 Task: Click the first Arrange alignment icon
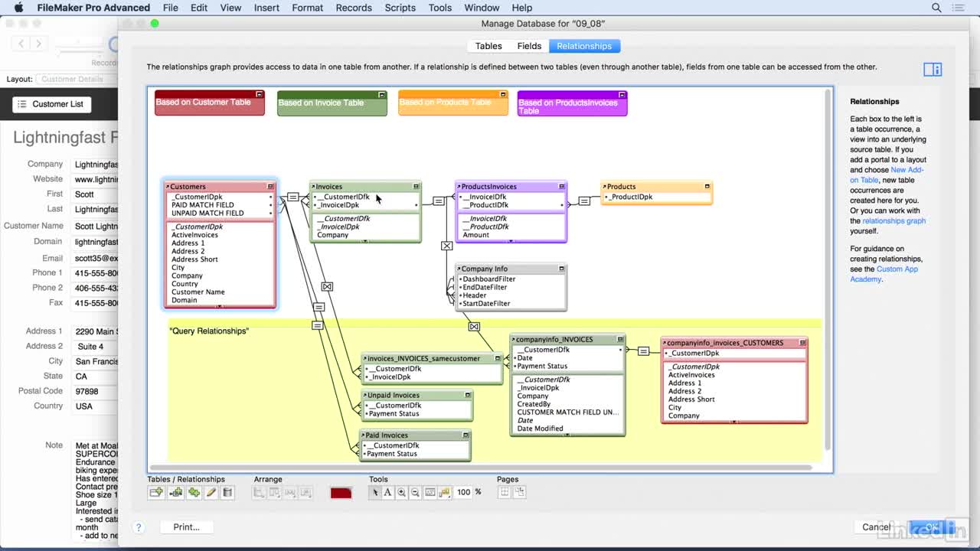click(x=260, y=493)
